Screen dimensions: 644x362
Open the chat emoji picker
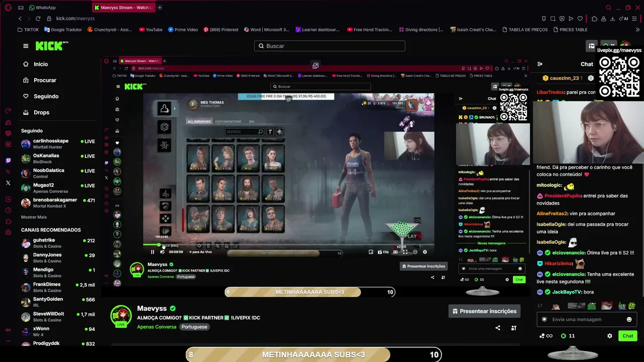pyautogui.click(x=629, y=320)
